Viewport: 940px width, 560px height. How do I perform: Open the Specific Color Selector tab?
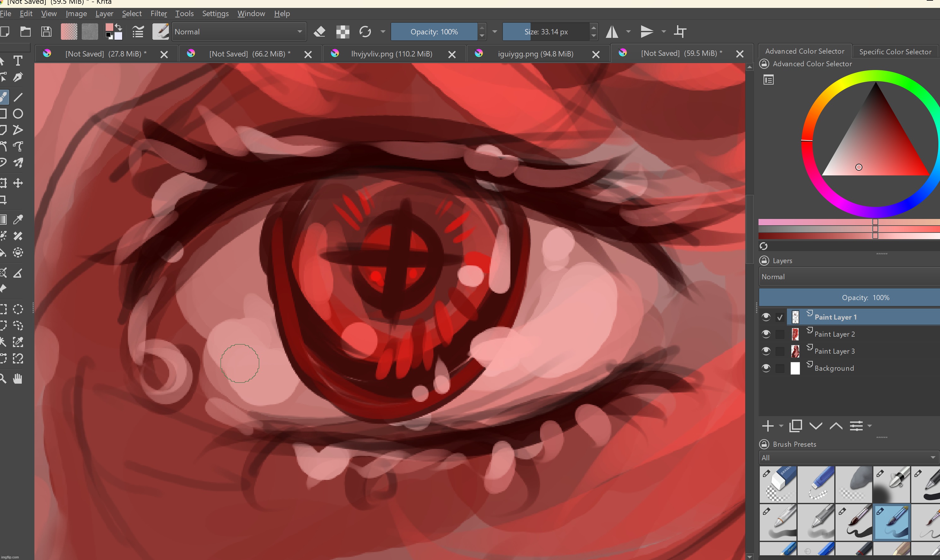tap(895, 52)
